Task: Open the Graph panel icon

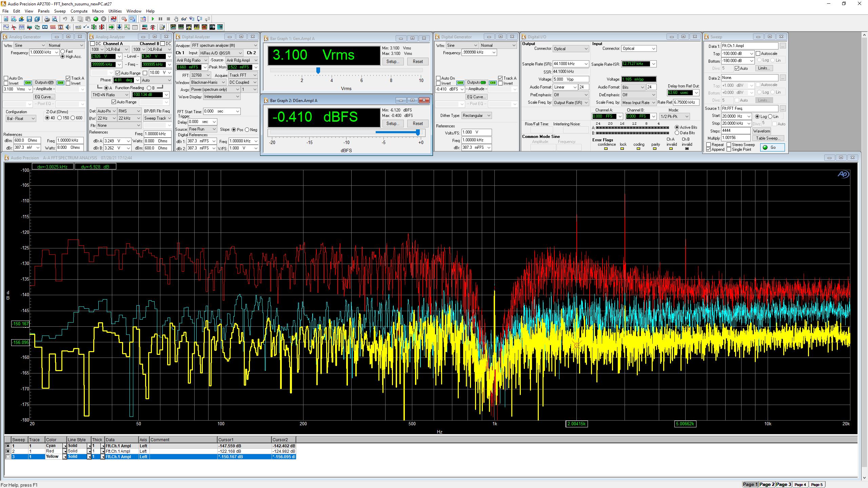Action: pos(127,27)
